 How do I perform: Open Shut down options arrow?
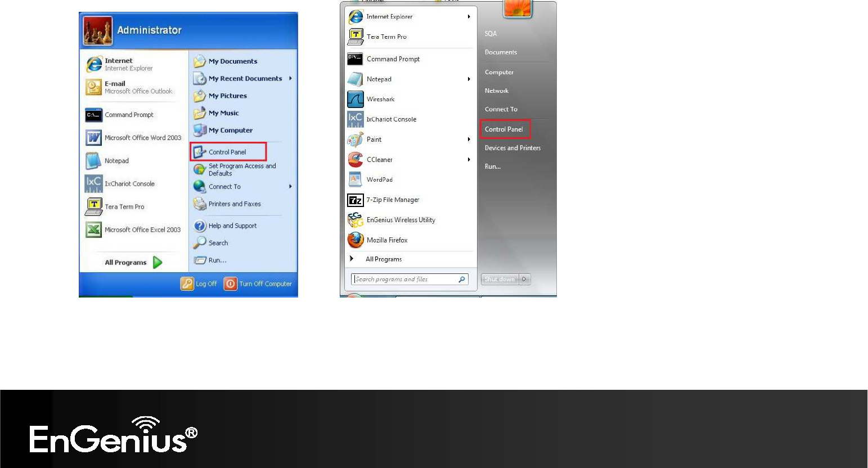point(525,279)
